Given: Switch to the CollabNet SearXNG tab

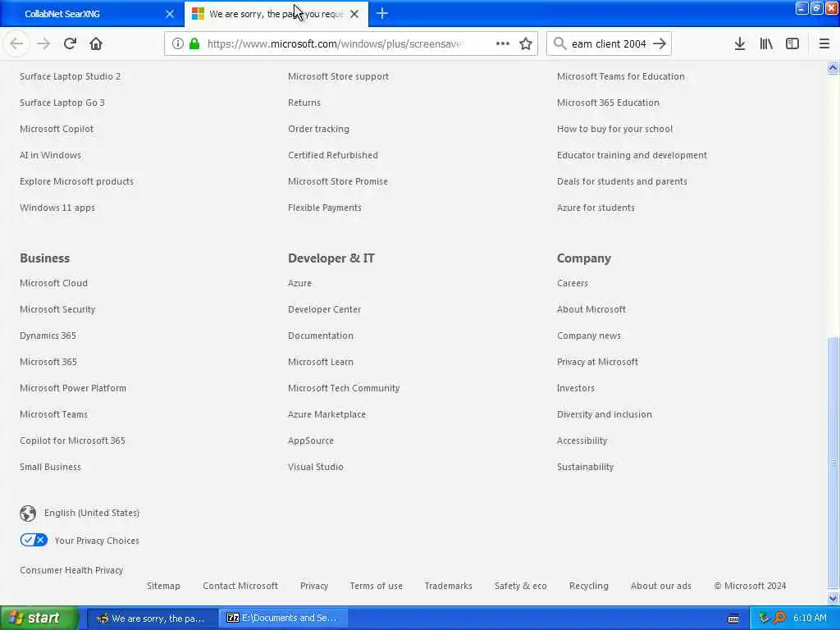Looking at the screenshot, I should pyautogui.click(x=91, y=14).
